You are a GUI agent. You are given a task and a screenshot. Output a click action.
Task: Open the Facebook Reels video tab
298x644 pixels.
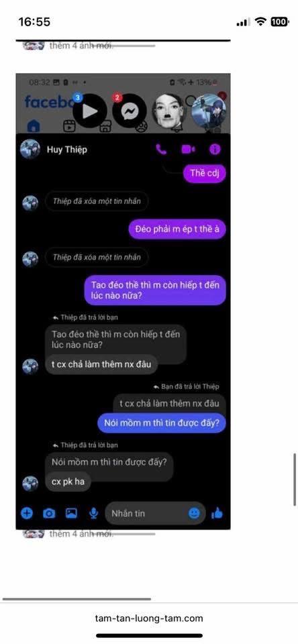click(x=69, y=126)
